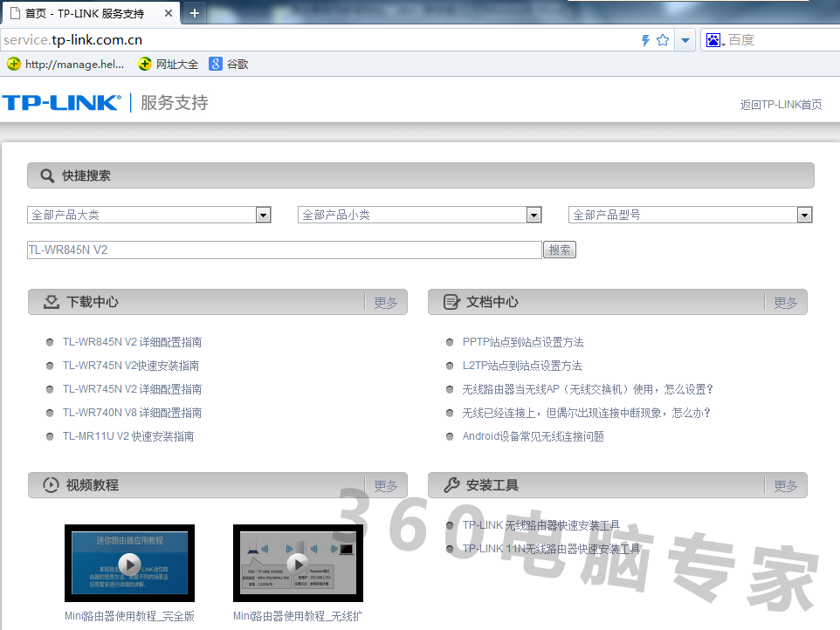Click 更多 in the 文档中心 header
840x630 pixels.
pyautogui.click(x=785, y=303)
